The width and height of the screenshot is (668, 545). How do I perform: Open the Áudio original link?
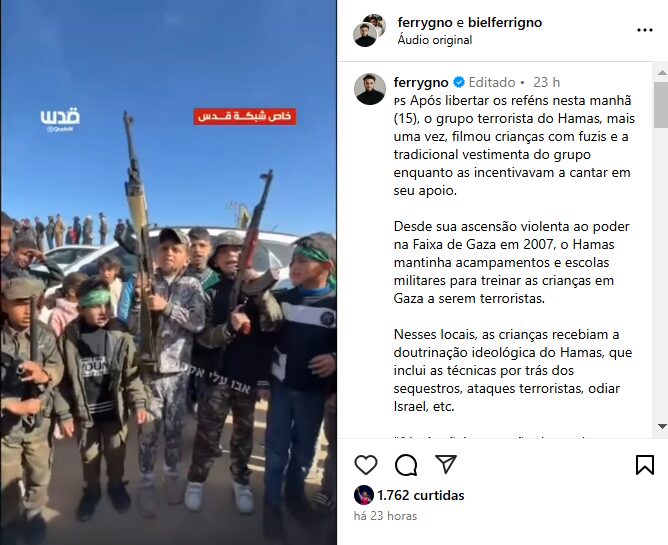(435, 40)
